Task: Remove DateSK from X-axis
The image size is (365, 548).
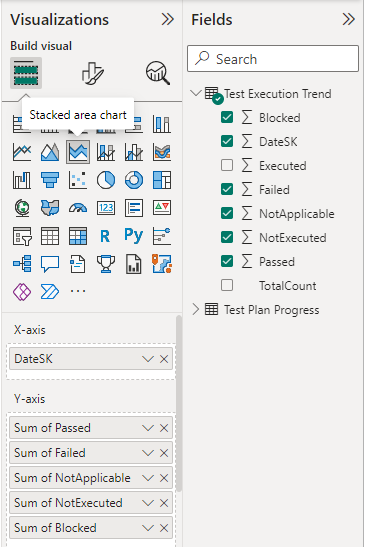Action: [164, 359]
